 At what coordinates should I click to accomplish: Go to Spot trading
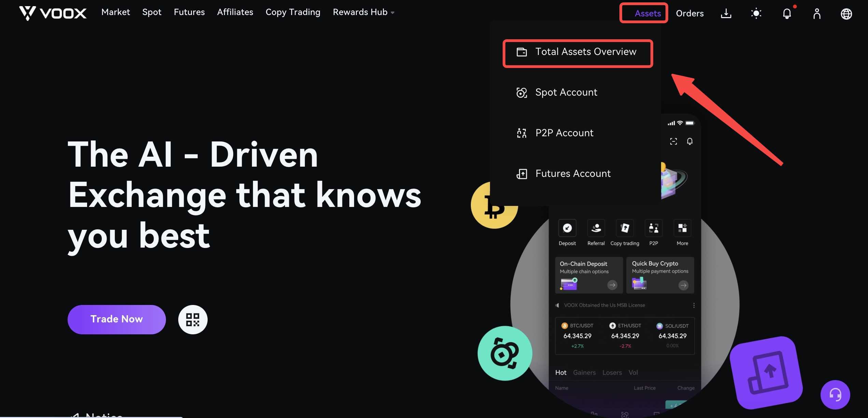click(x=152, y=12)
